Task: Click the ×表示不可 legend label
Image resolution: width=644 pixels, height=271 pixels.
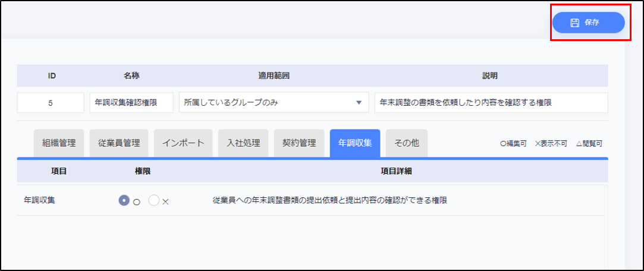Action: click(x=551, y=144)
